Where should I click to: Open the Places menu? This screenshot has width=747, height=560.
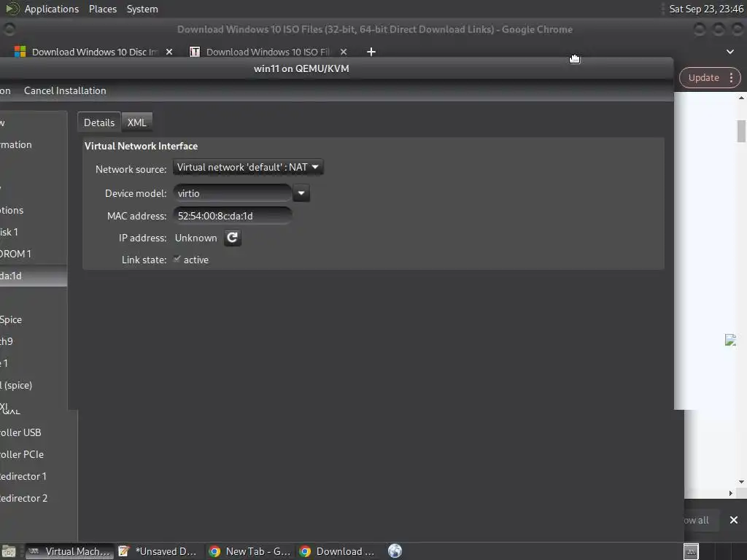(x=102, y=9)
